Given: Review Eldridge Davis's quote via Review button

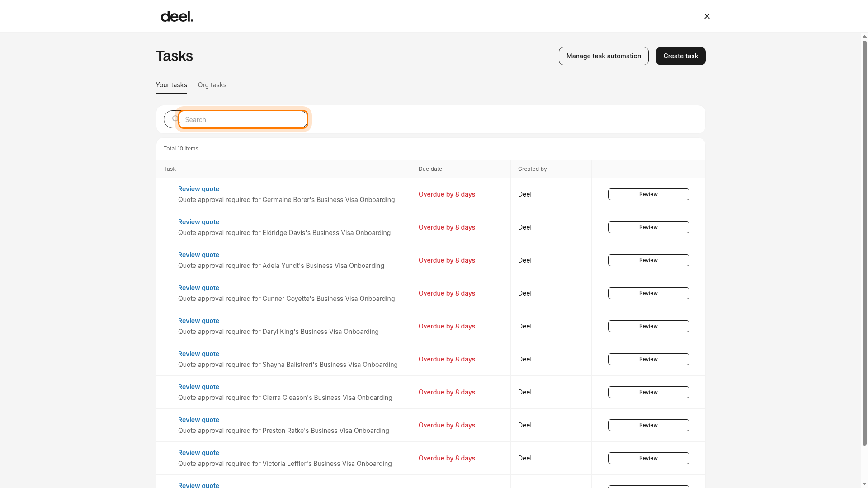Looking at the screenshot, I should tap(648, 227).
